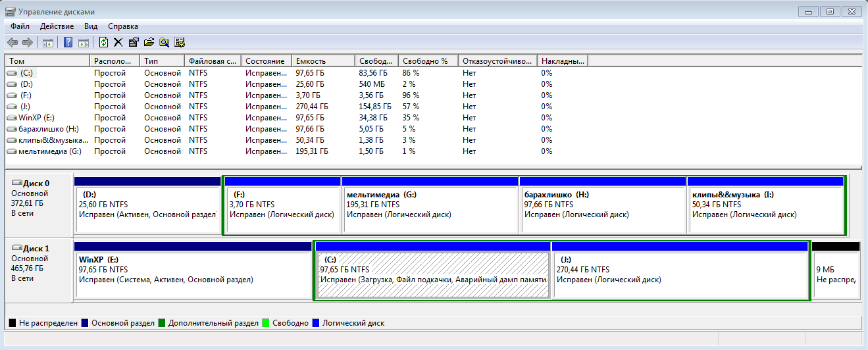Click the Накладны... column header
This screenshot has width=868, height=350.
[563, 61]
